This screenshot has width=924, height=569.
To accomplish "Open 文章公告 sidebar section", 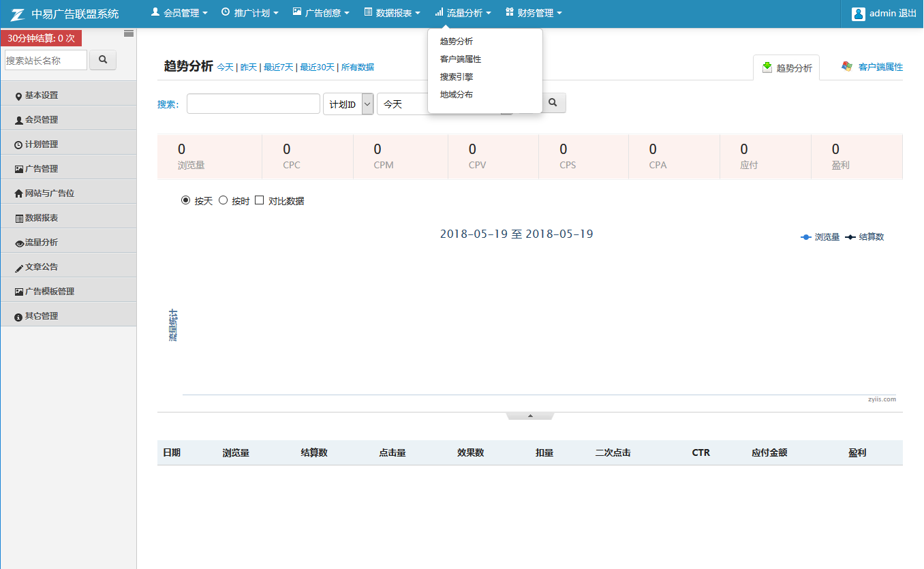I will [42, 267].
